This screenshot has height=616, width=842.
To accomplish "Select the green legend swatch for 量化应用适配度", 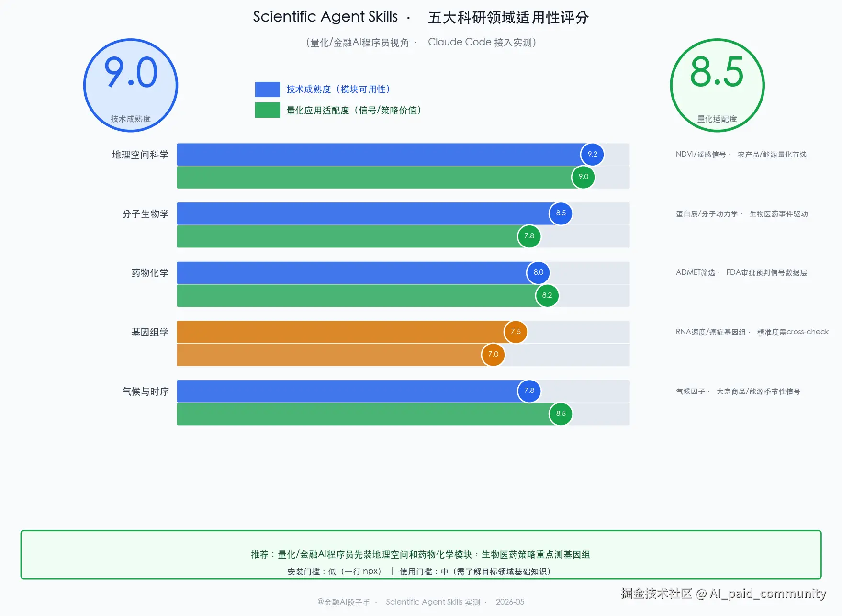I will pyautogui.click(x=268, y=110).
